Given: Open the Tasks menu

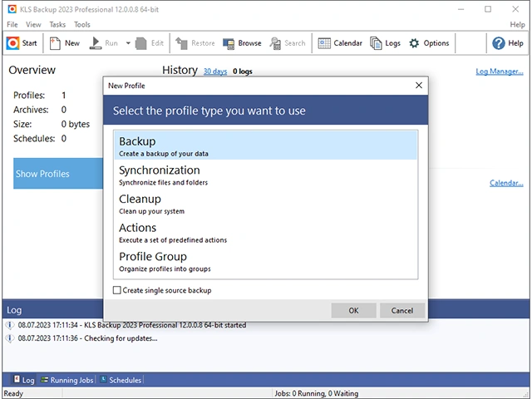Looking at the screenshot, I should pyautogui.click(x=57, y=25).
